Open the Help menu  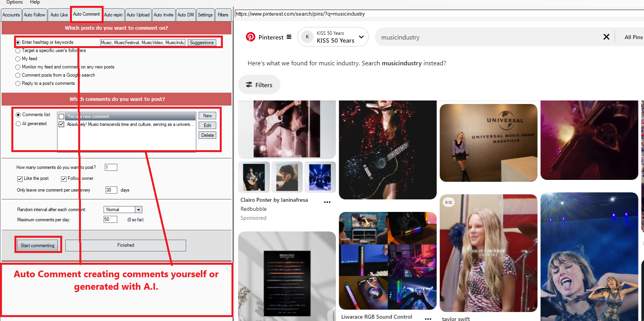[35, 2]
